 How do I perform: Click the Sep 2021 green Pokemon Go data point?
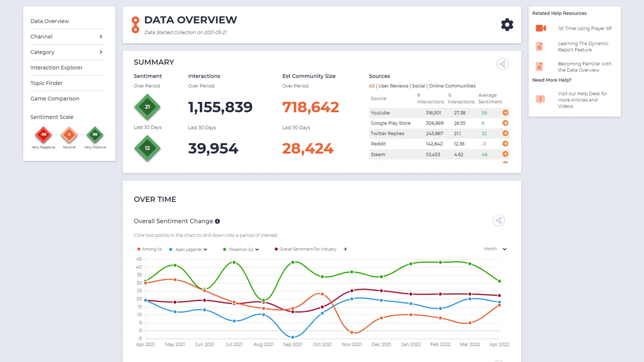[293, 262]
